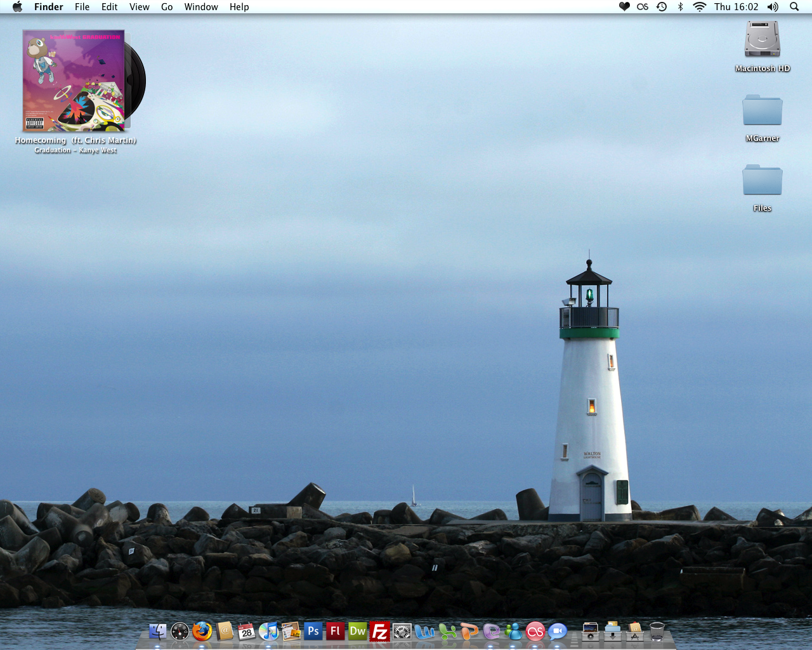812x650 pixels.
Task: Open iCal calendar showing 28
Action: 247,632
